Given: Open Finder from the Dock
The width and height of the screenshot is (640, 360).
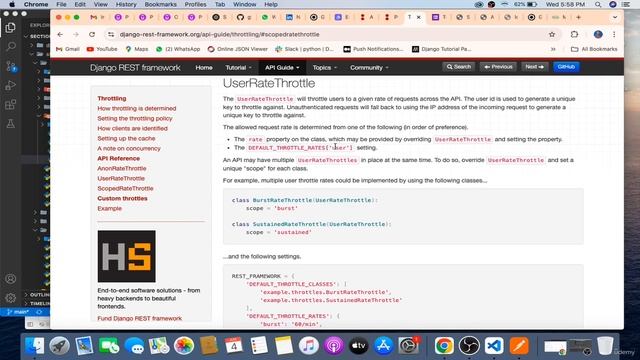Looking at the screenshot, I should pos(35,346).
